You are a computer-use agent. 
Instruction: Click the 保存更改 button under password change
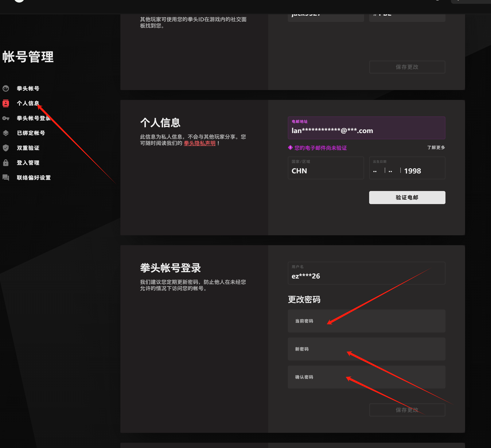point(407,410)
